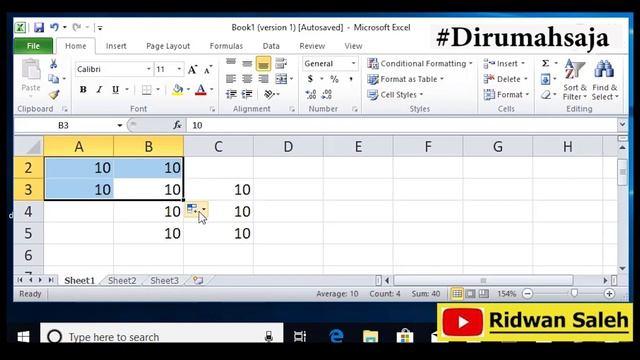The width and height of the screenshot is (640, 360).
Task: Toggle Align Text Right
Action: 263,79
